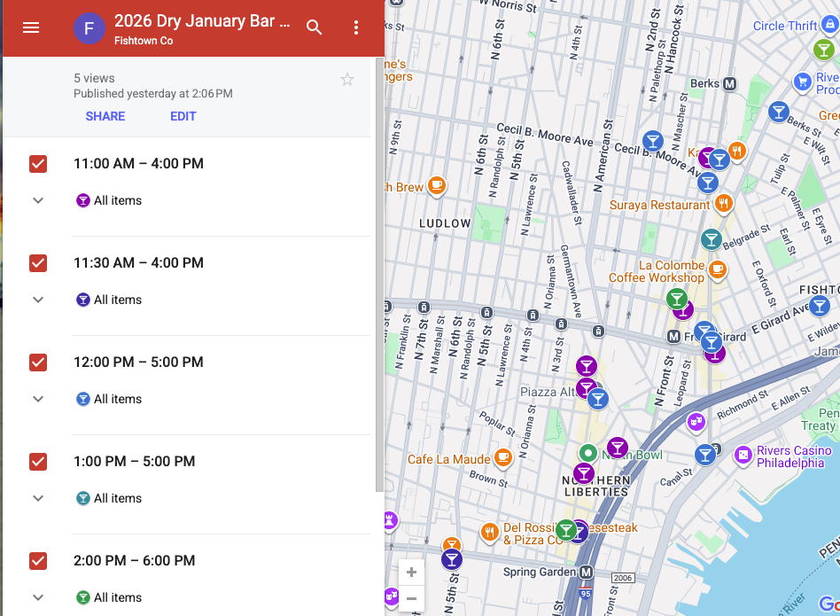Viewport: 840px width, 616px height.
Task: Open the three-dot options menu
Action: coord(355,27)
